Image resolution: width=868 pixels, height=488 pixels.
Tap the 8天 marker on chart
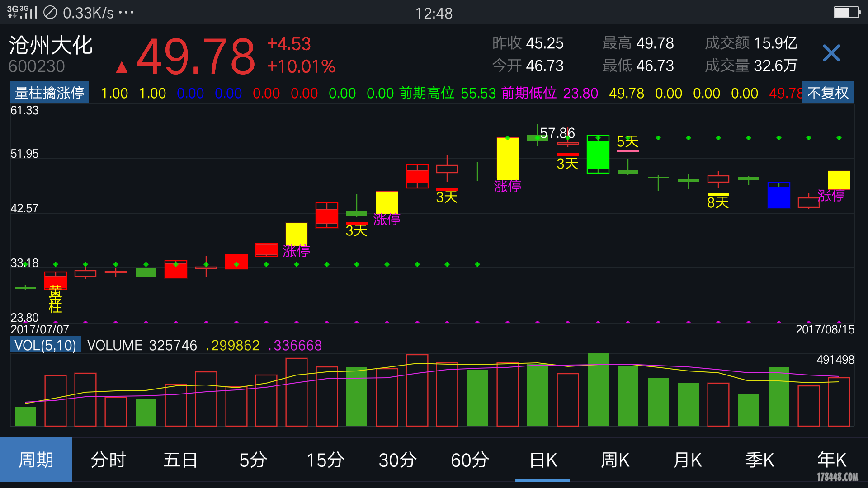point(718,202)
